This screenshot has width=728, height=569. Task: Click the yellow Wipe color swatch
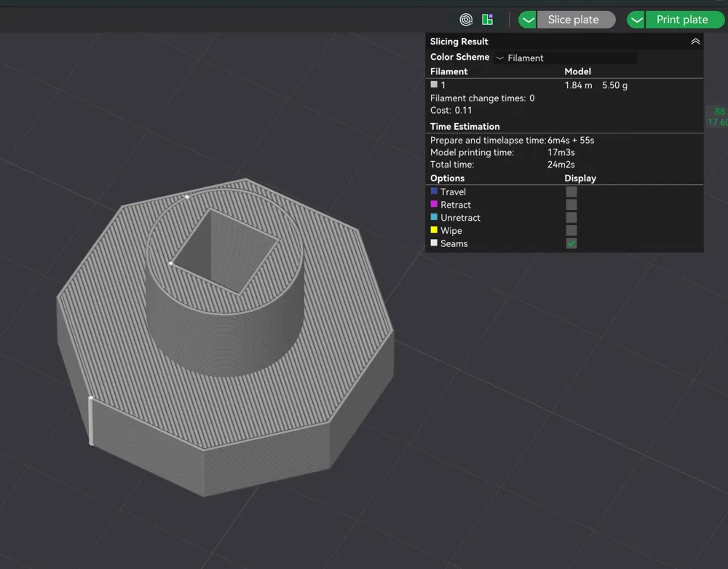(x=434, y=229)
